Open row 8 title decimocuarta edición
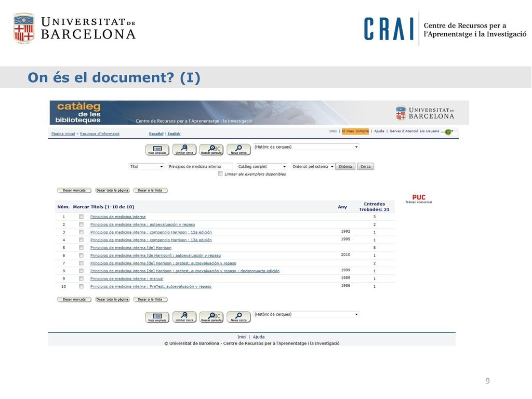Viewport: 532px width, 399px height. pos(185,271)
